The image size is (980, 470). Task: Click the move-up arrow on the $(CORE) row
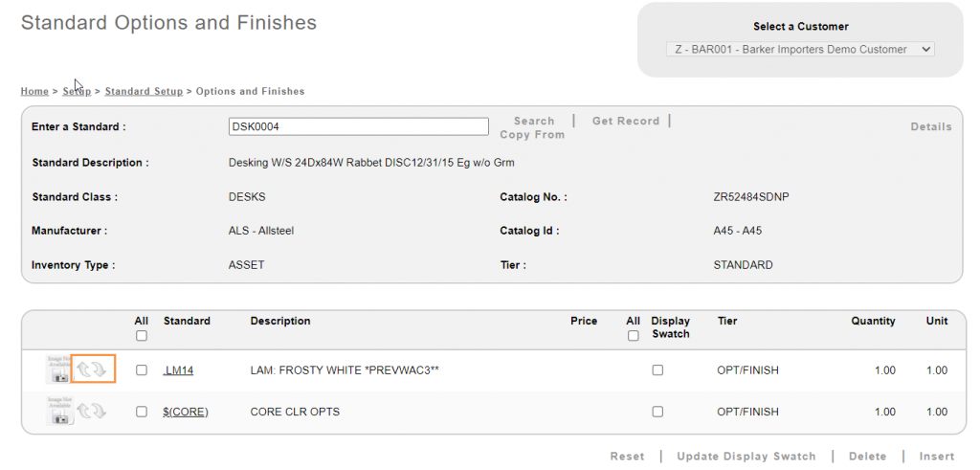point(84,412)
